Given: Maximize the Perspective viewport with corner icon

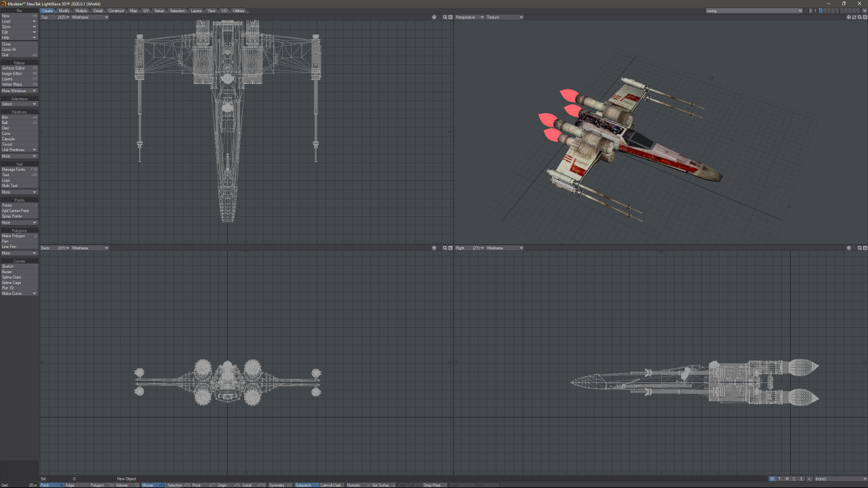Looking at the screenshot, I should [x=865, y=17].
